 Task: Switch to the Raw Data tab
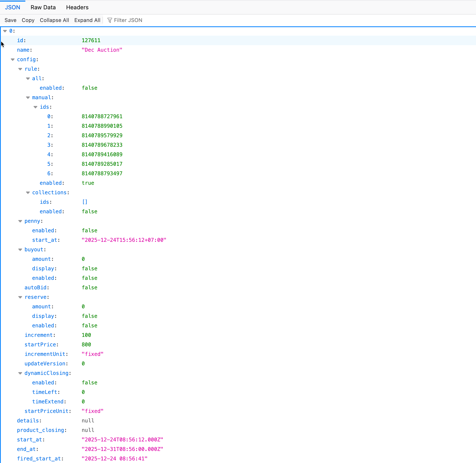43,7
